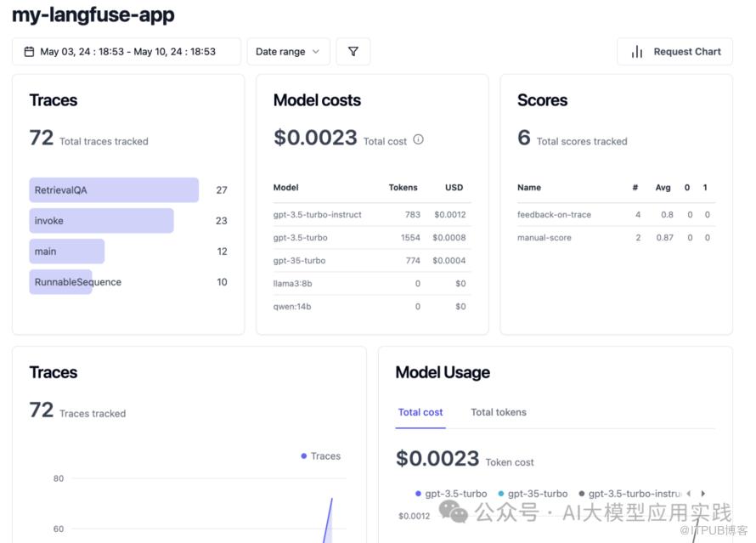Click the gpt-3.5-turbo-instruct model row
Screen dimensions: 756x543
tap(370, 215)
